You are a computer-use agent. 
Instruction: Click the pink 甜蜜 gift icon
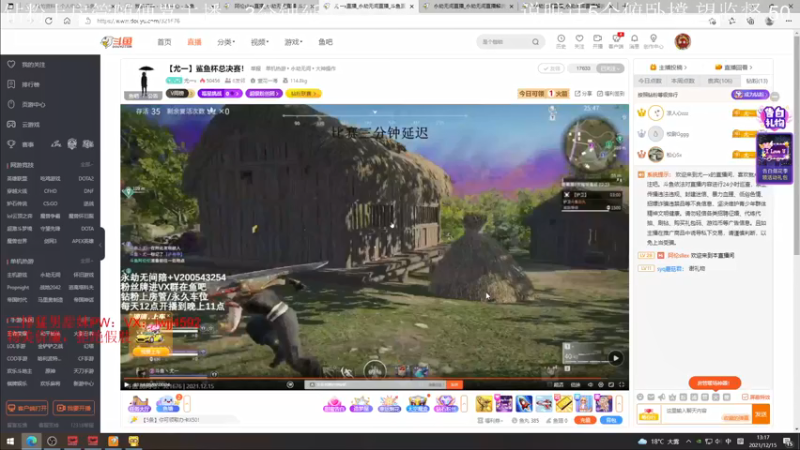point(334,404)
